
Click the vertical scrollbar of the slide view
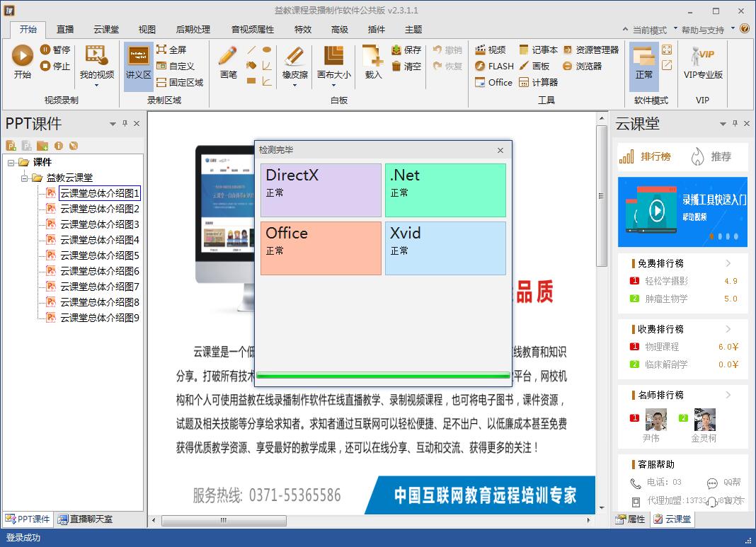(x=601, y=196)
